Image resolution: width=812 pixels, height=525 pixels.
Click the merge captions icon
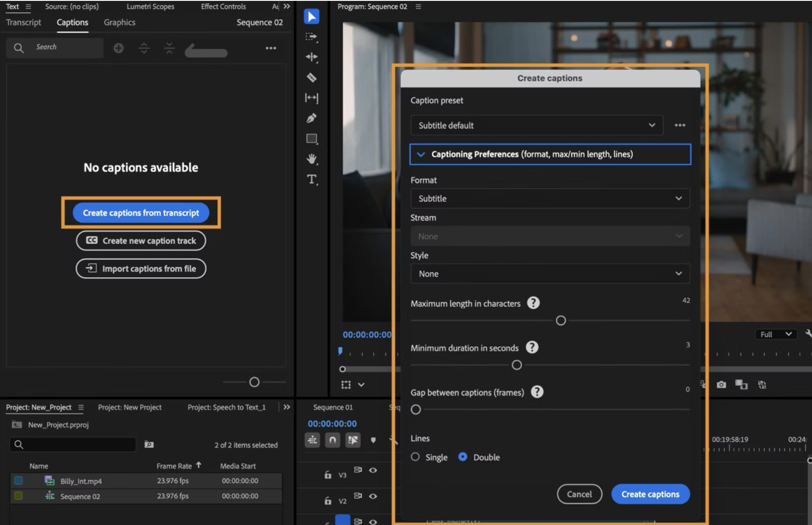click(x=169, y=48)
